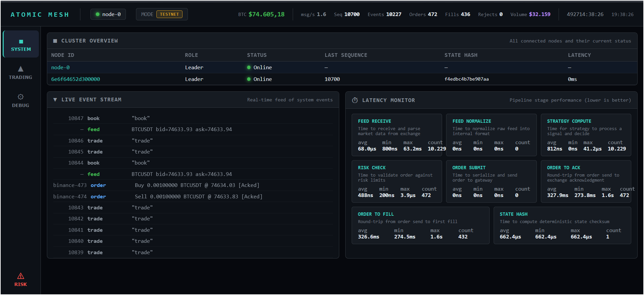Viewport: 644px width, 295px height.
Task: Collapse the Live Event Stream panel triangle
Action: 55,100
